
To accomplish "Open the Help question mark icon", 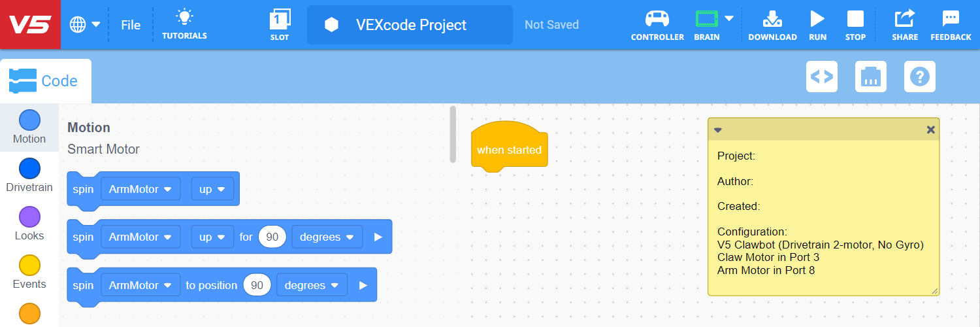I will (920, 77).
